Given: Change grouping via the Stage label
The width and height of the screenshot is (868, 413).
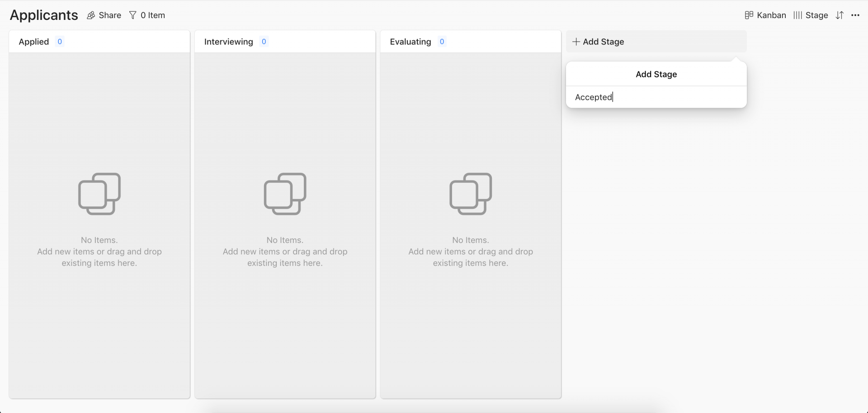Looking at the screenshot, I should click(x=816, y=15).
